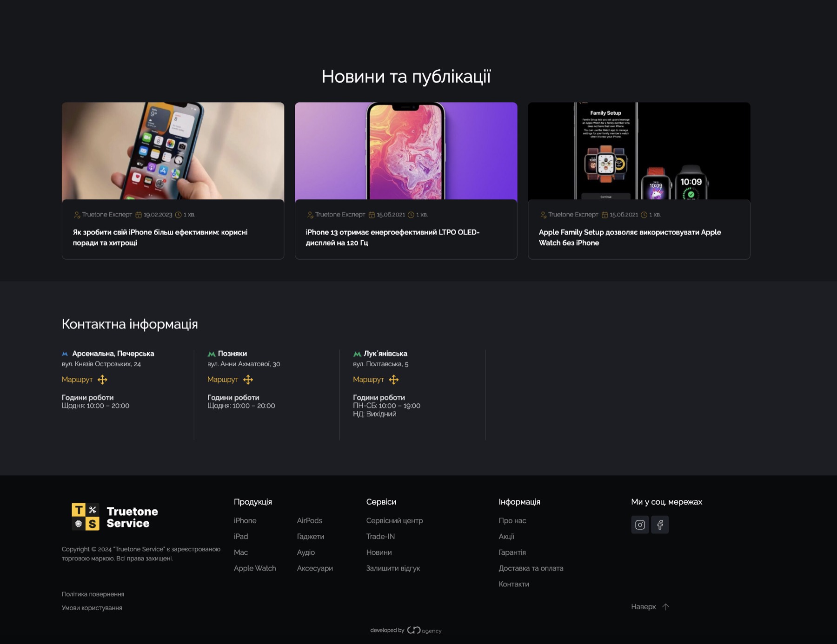Viewport: 837px width, 644px height.
Task: Open iPhone efficiency tips article thumbnail
Action: point(173,151)
